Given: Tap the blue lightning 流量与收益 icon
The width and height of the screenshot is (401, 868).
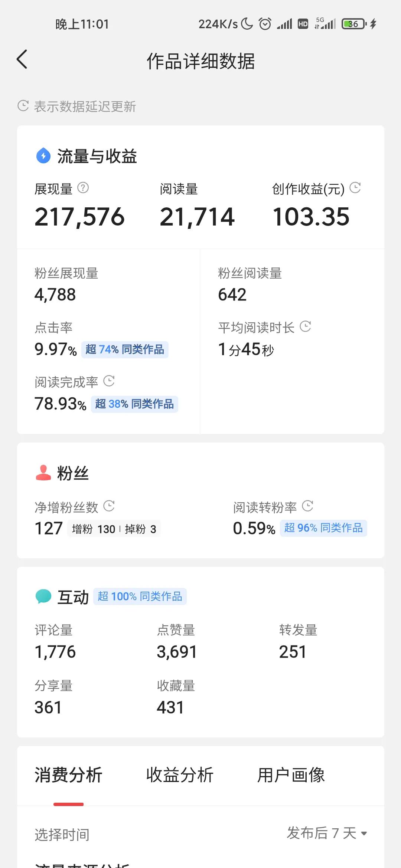Looking at the screenshot, I should point(43,156).
